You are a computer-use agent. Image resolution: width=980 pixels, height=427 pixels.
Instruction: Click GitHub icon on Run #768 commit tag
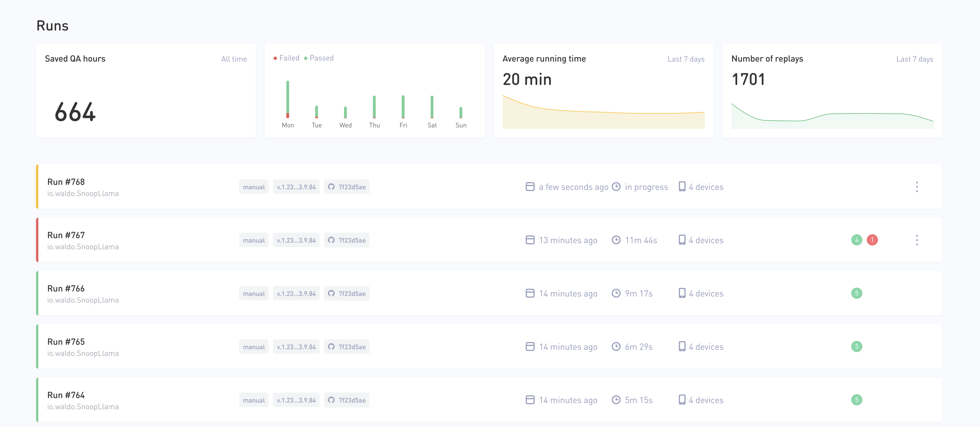[x=331, y=187]
